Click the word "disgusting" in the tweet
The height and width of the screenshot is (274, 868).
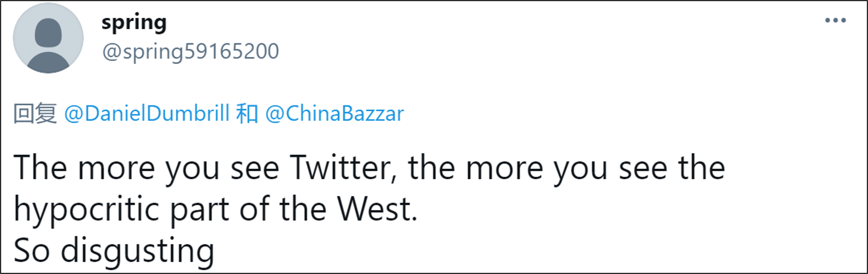click(x=137, y=251)
